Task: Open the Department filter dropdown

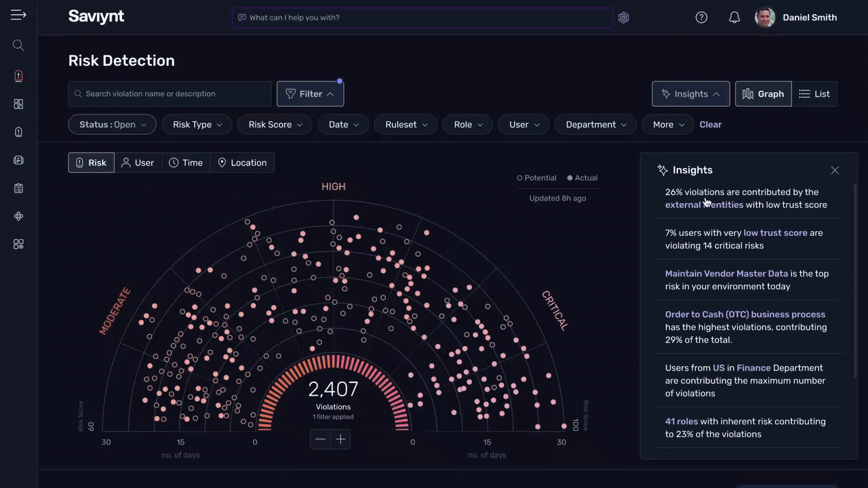Action: click(596, 125)
